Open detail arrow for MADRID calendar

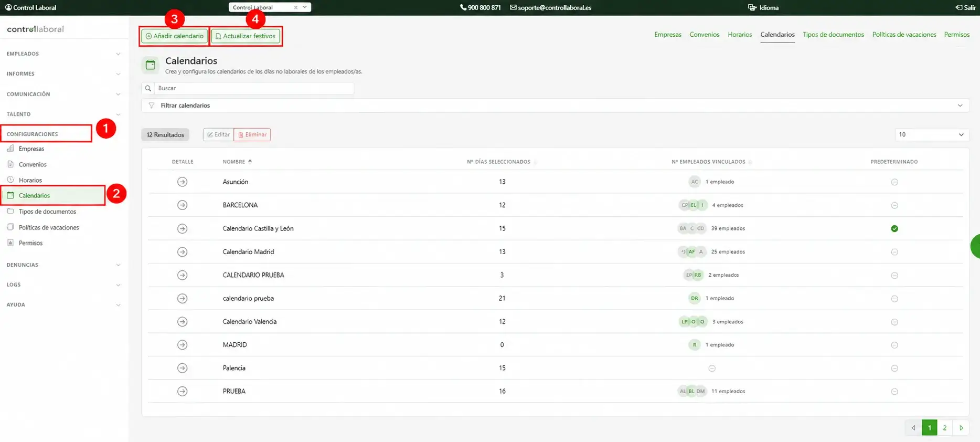click(x=182, y=345)
